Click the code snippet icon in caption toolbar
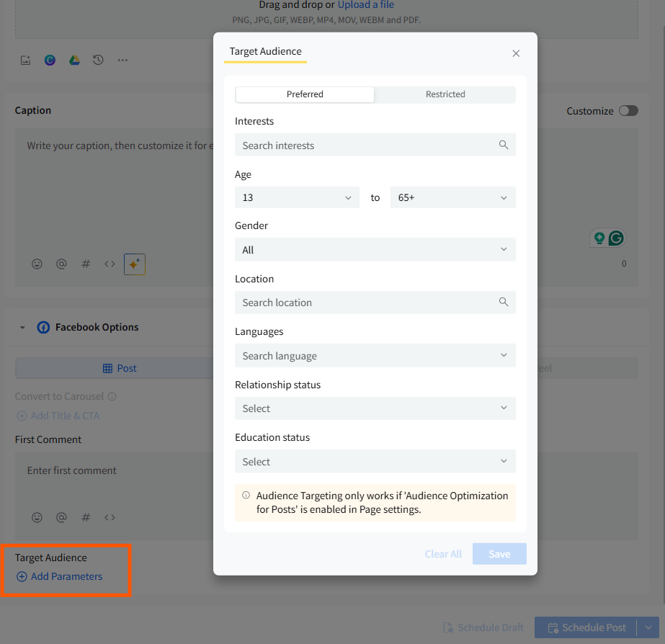Viewport: 665px width, 644px height. click(110, 264)
